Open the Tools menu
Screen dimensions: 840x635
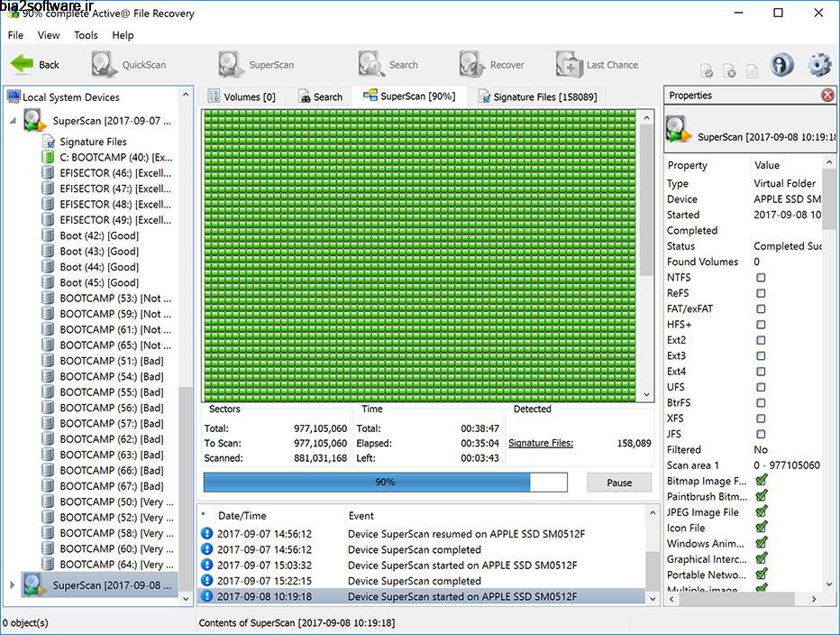86,35
